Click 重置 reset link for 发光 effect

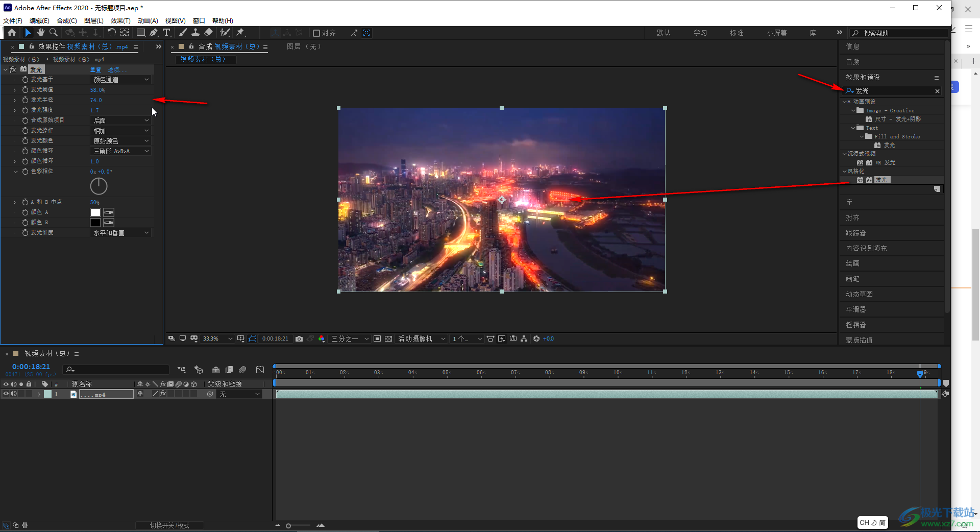(x=95, y=70)
